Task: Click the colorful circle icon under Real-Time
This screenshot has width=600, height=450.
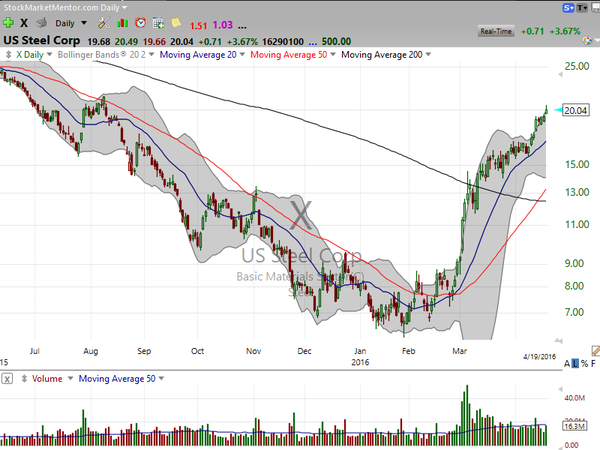Action: [587, 41]
